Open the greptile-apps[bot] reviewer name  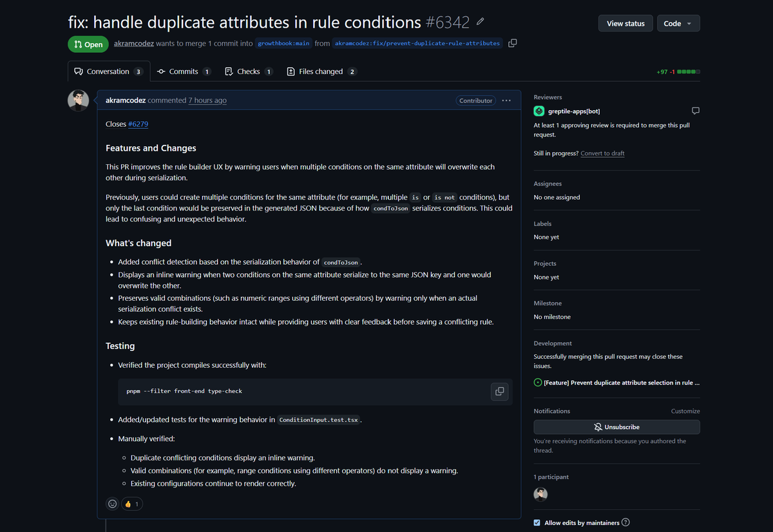(574, 111)
